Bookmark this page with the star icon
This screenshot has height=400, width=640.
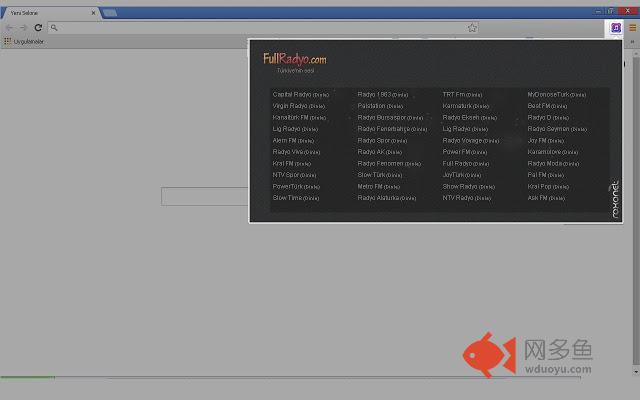(472, 28)
